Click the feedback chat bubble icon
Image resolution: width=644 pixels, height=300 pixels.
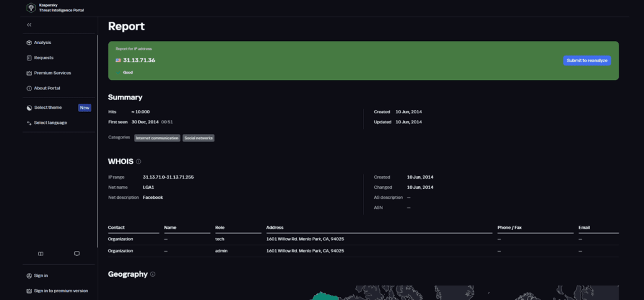coord(77,254)
